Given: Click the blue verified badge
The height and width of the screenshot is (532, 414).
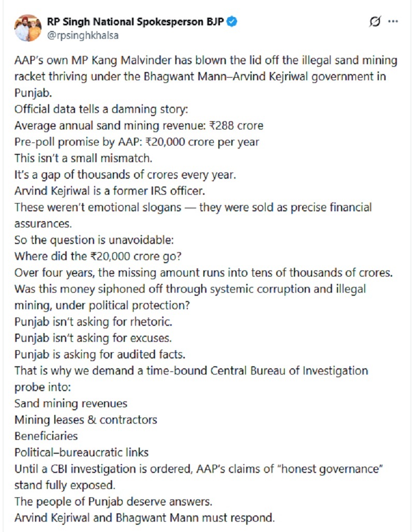Looking at the screenshot, I should click(x=233, y=21).
